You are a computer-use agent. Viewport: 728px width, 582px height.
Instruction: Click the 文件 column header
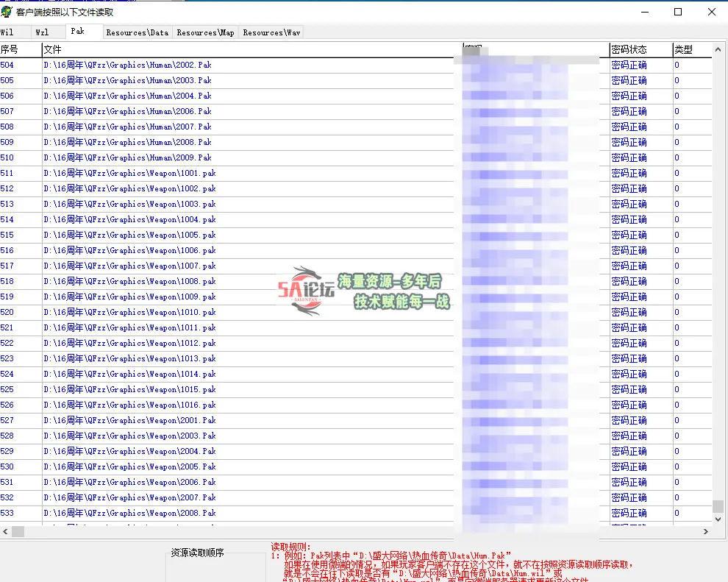point(252,50)
